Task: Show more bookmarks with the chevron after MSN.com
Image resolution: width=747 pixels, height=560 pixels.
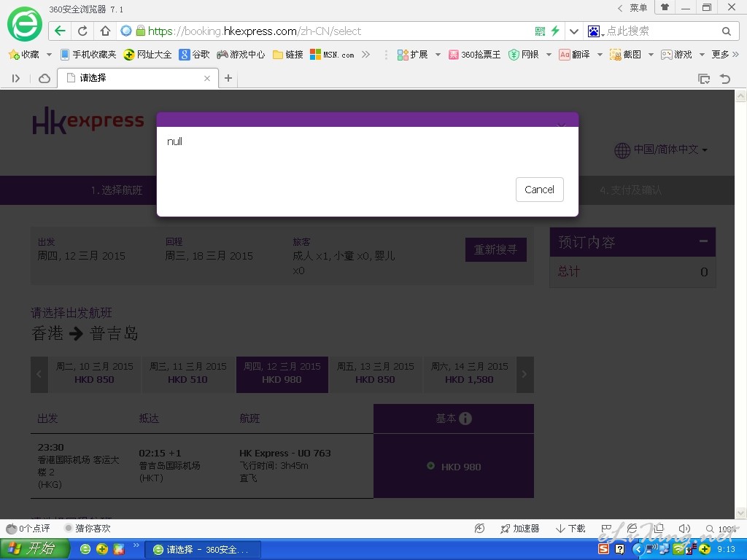Action: click(x=365, y=54)
